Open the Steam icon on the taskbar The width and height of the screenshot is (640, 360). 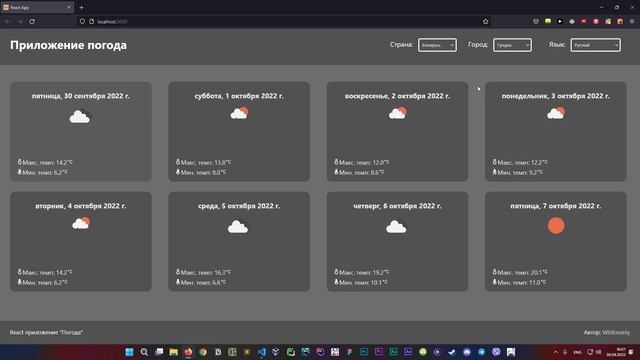coord(452,352)
